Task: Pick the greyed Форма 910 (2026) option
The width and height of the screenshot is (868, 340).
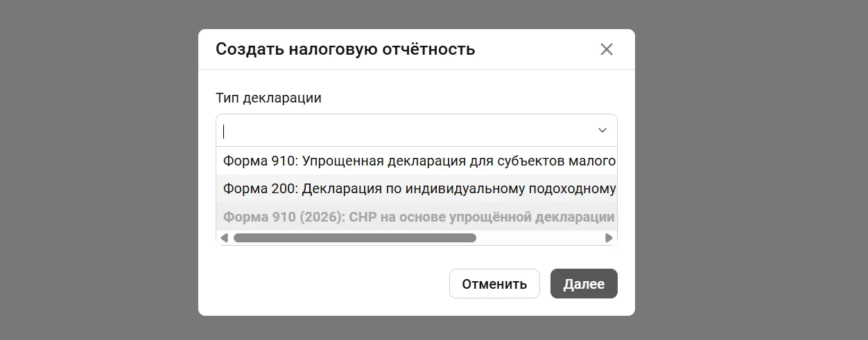Action: coord(418,217)
